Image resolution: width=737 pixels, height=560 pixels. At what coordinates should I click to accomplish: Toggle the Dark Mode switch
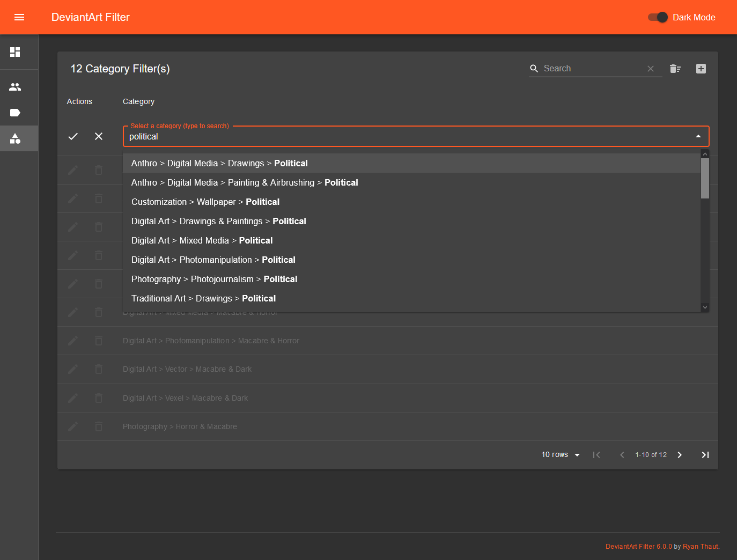click(x=658, y=17)
